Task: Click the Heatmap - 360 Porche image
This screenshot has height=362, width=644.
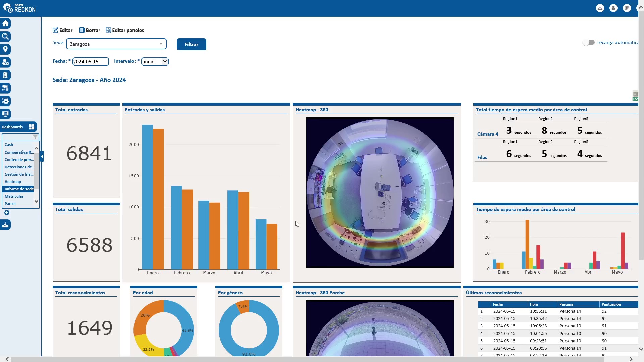Action: tap(380, 328)
